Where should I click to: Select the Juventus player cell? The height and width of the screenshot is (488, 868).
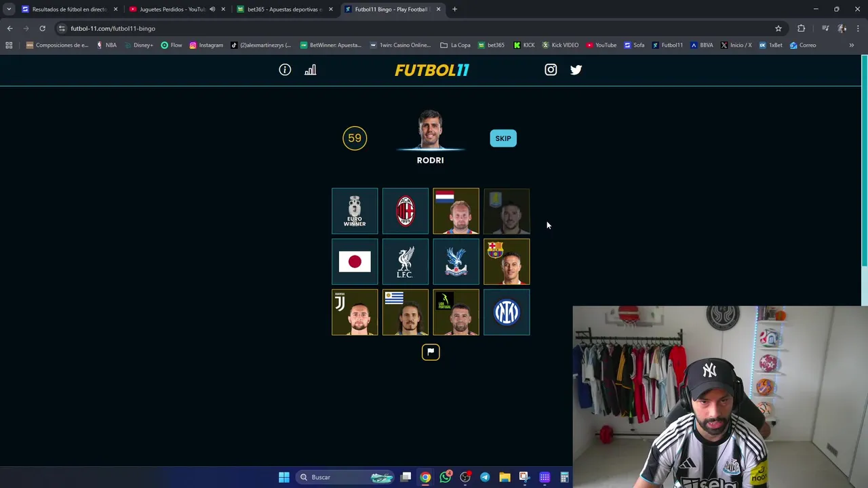click(x=355, y=312)
